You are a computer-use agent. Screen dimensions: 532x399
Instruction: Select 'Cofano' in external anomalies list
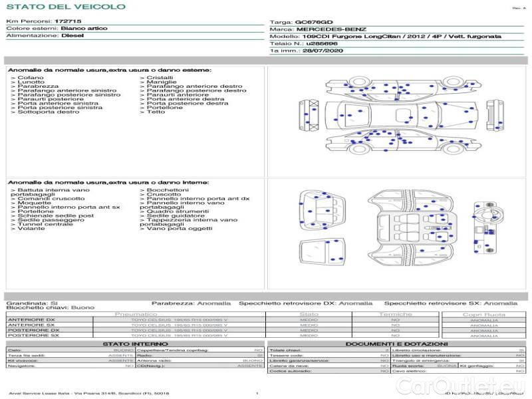pos(27,78)
